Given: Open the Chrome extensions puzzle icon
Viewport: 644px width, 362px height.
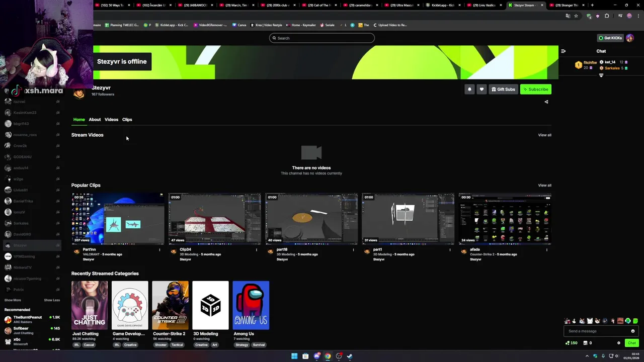Looking at the screenshot, I should [x=607, y=16].
